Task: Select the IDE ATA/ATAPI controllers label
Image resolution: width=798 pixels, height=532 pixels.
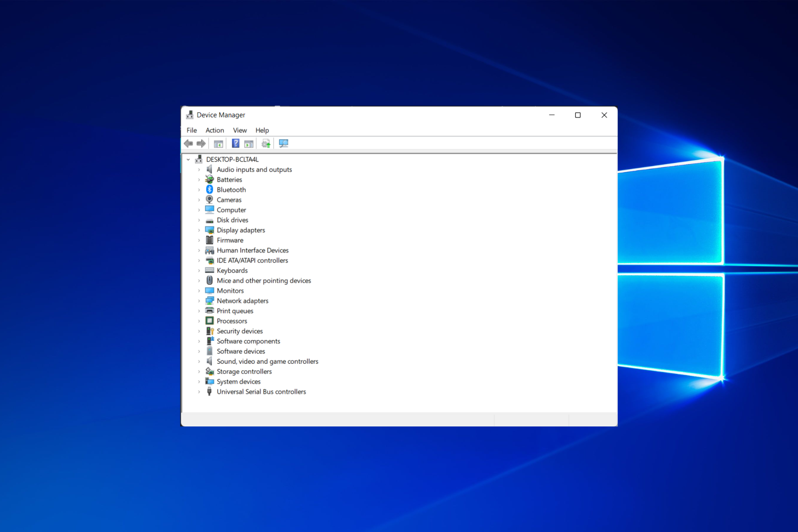Action: [x=252, y=260]
